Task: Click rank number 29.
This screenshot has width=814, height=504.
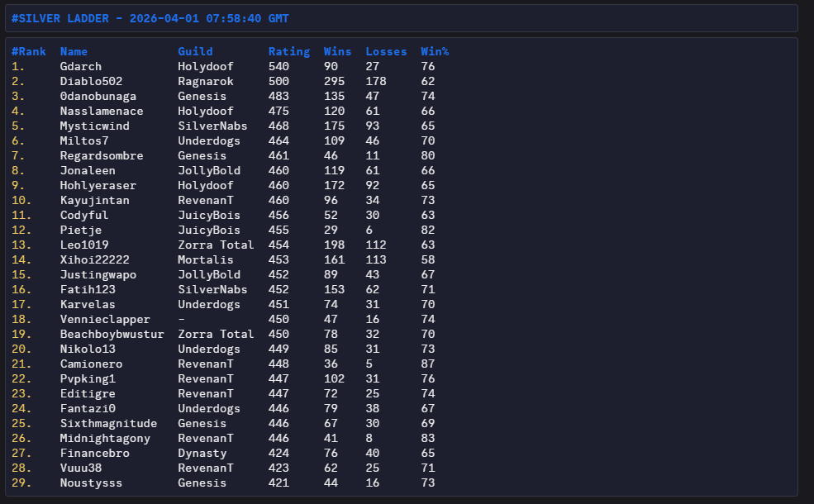Action: click(21, 483)
